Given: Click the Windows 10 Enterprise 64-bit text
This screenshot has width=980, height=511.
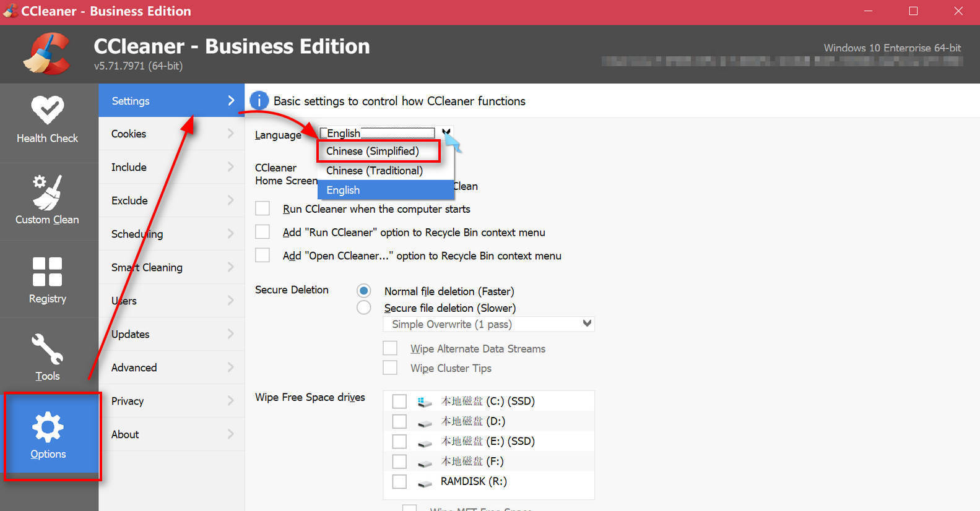Looking at the screenshot, I should click(x=892, y=48).
